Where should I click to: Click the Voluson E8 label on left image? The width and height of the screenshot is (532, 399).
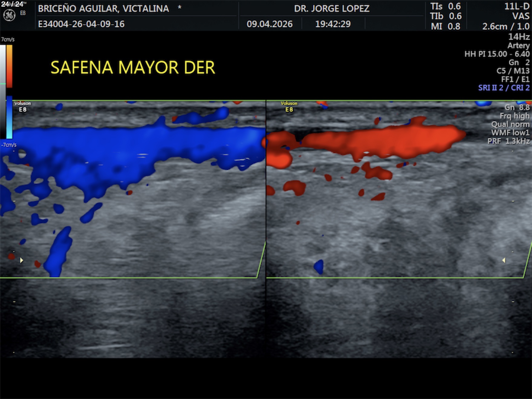[x=23, y=107]
